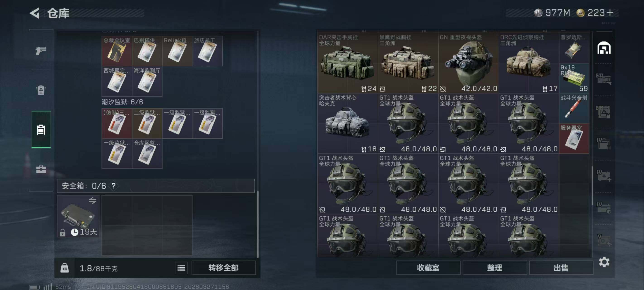The width and height of the screenshot is (644, 290).
Task: Click the stash inventory scrollbar
Action: 592,186
